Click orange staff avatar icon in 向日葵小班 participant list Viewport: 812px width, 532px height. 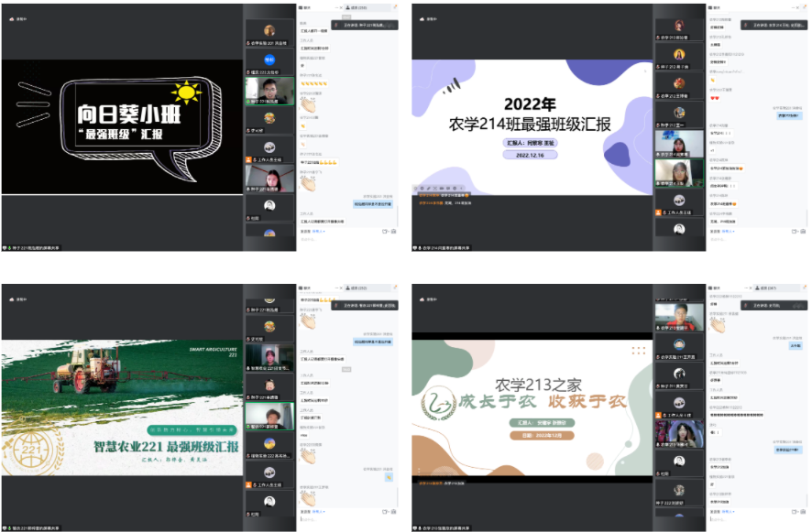point(249,159)
